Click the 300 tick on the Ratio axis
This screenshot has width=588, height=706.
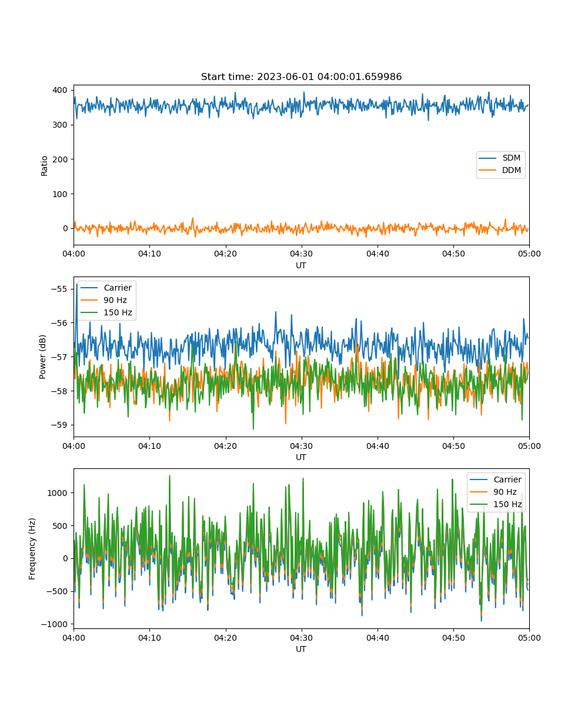coord(62,125)
